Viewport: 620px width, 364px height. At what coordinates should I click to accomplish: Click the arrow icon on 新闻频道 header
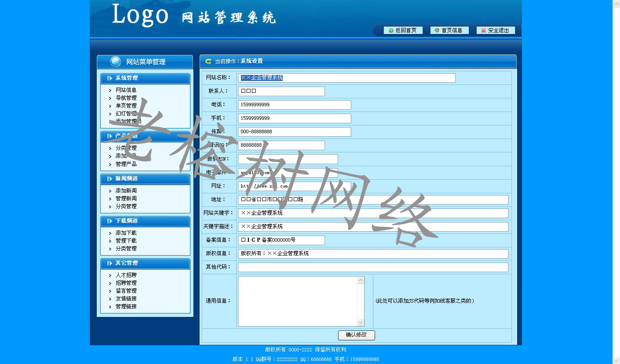(x=109, y=179)
